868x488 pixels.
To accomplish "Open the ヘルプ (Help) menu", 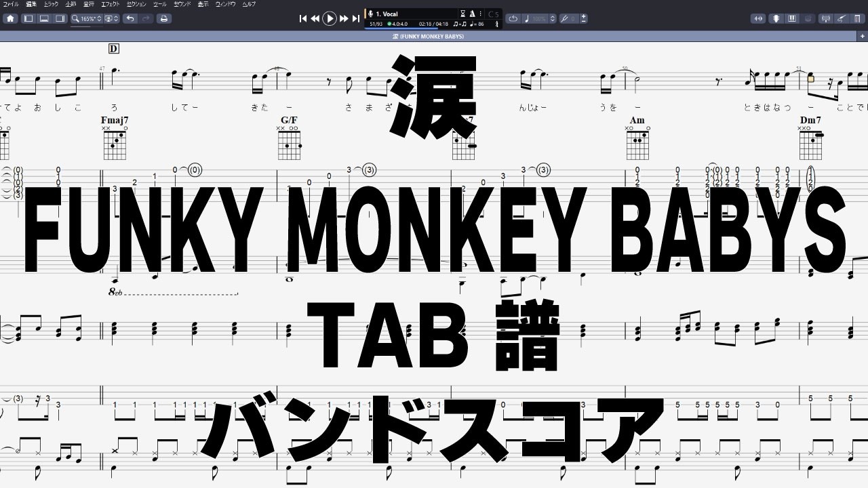I will (250, 4).
